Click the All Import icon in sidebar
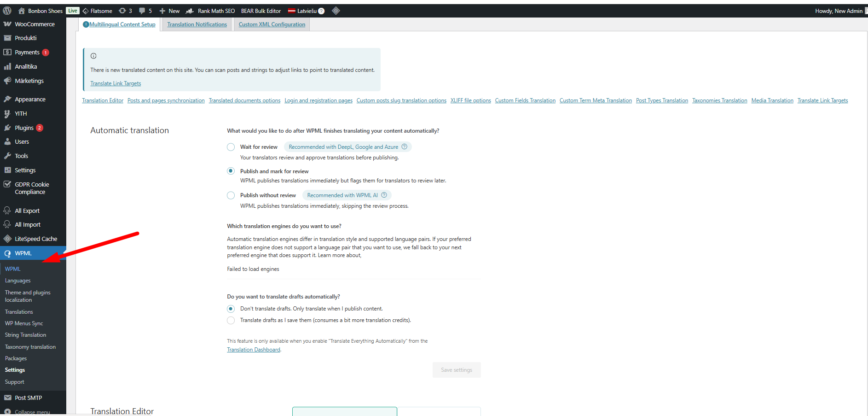Viewport: 868px width, 416px height. 7,224
